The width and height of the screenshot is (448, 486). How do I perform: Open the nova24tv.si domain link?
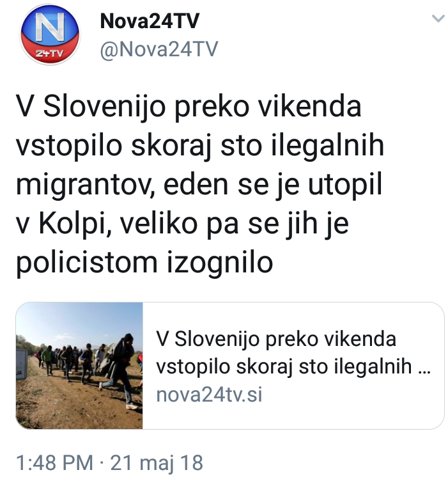click(209, 395)
